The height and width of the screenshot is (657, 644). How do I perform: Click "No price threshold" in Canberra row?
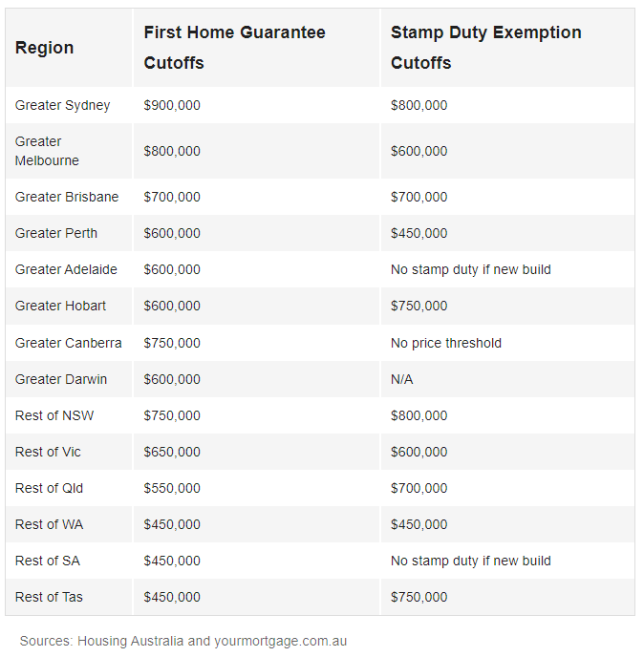pyautogui.click(x=445, y=343)
